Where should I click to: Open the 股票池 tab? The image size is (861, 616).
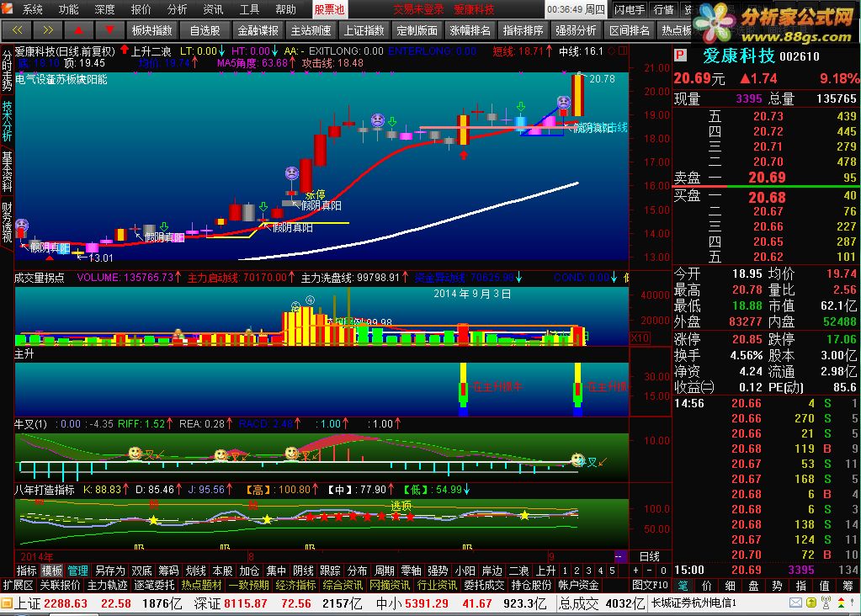(x=329, y=9)
